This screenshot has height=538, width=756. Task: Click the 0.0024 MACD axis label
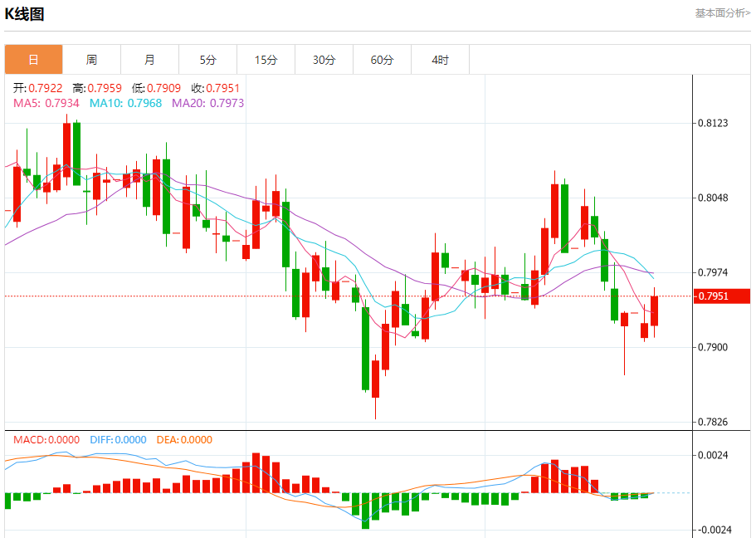pos(713,455)
